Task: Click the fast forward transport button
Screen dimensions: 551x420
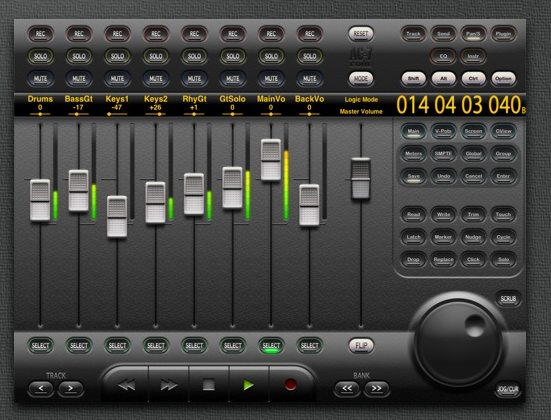Action: 169,386
